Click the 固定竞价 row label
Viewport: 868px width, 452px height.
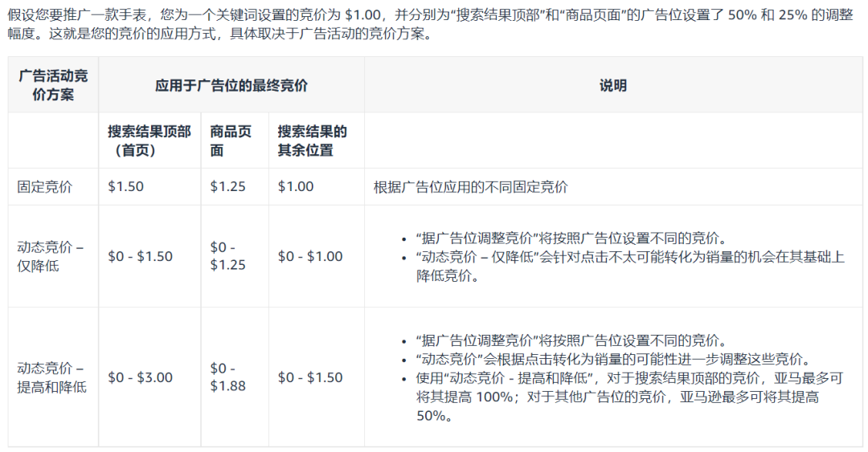click(44, 186)
